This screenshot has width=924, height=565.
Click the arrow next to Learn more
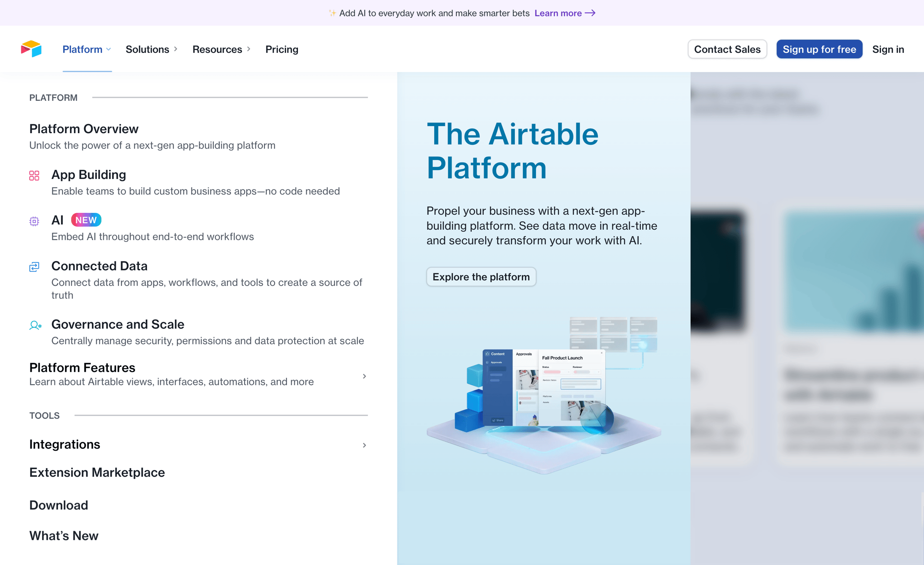[590, 13]
